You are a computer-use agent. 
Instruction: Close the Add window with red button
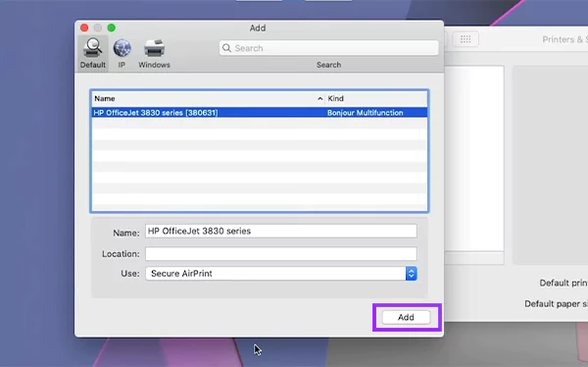coord(84,27)
